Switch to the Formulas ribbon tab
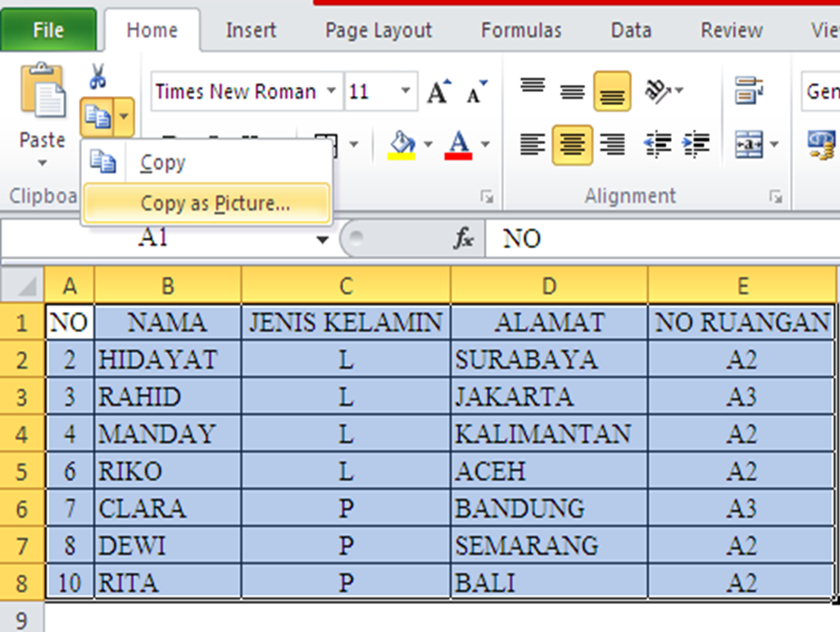Screen dimensions: 840x632 tap(520, 30)
